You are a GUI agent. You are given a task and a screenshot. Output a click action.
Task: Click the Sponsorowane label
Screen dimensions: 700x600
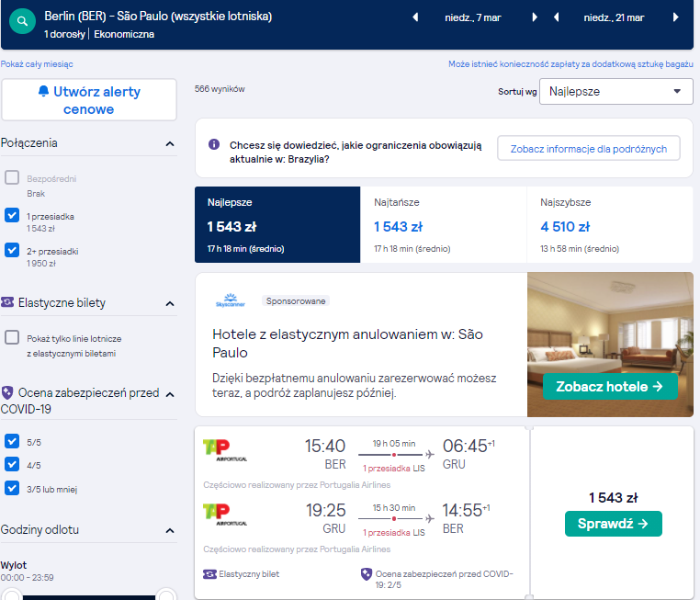pos(296,300)
